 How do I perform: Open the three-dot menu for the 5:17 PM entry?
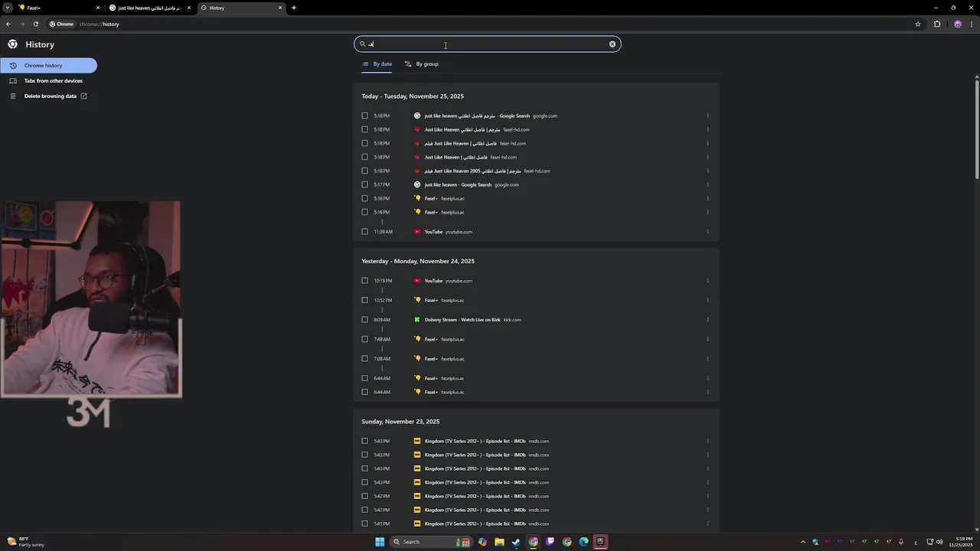click(x=707, y=185)
